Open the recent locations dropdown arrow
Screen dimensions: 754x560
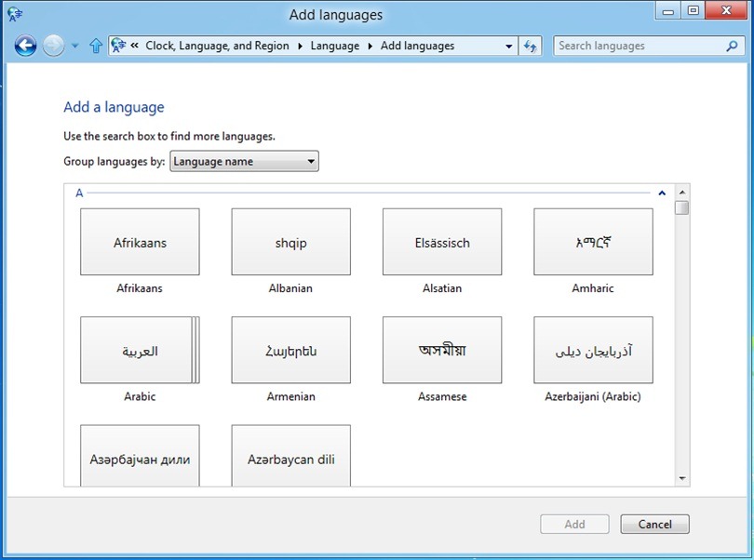[x=75, y=46]
